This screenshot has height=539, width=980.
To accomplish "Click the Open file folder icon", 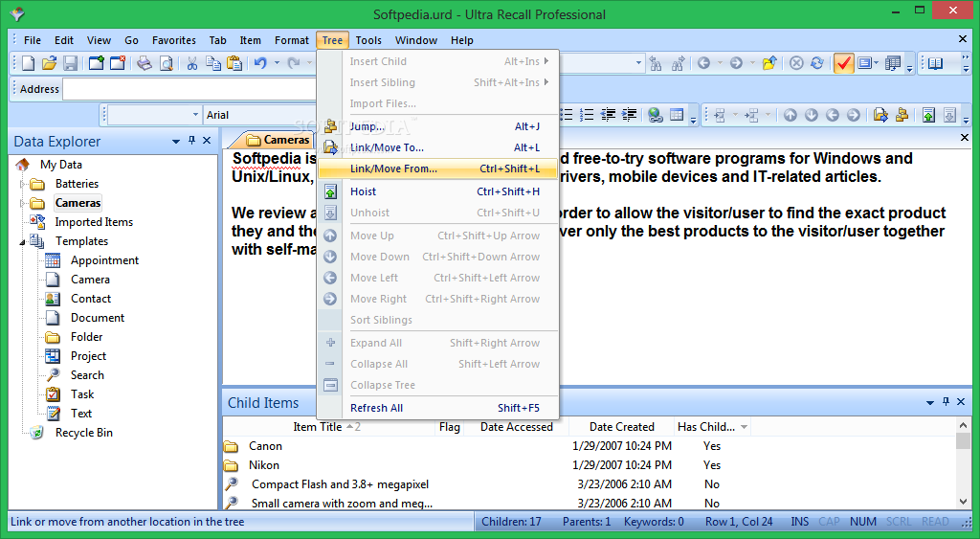I will pos(50,63).
